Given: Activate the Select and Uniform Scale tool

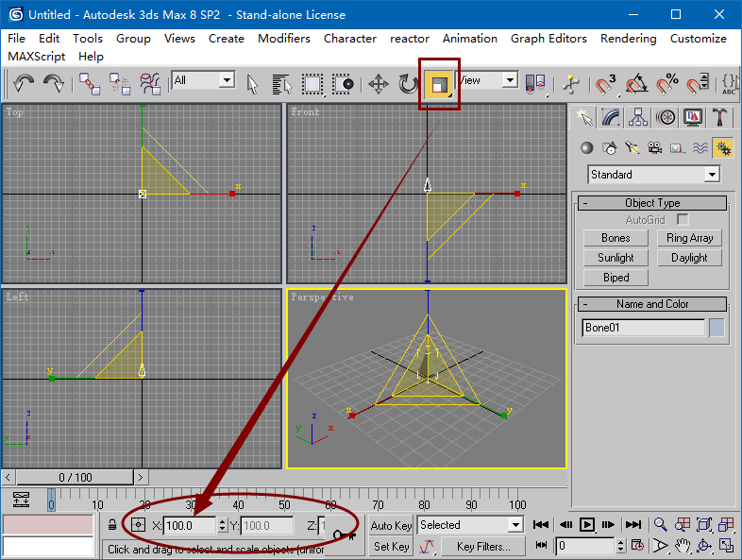Looking at the screenshot, I should [439, 85].
